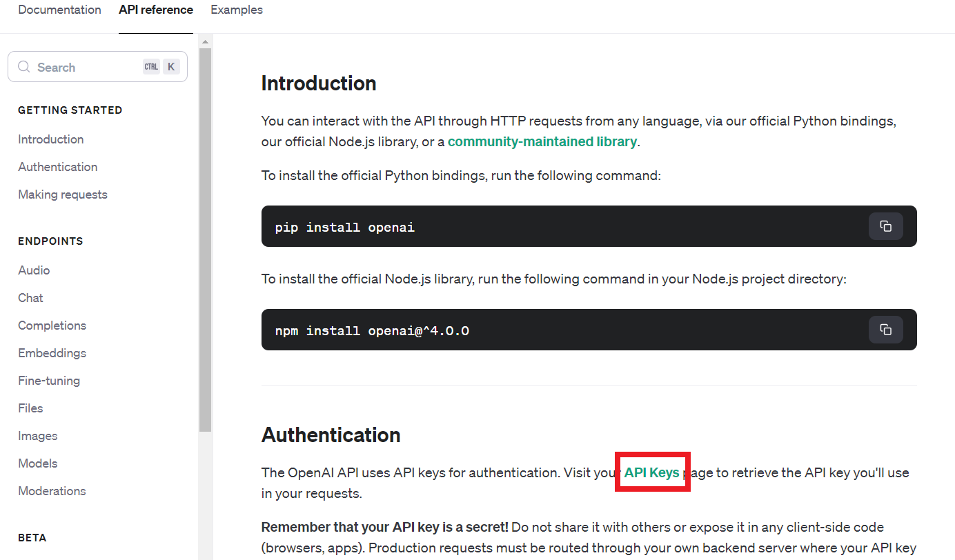Open the Embeddings endpoint page
Viewport: 955px width, 560px height.
52,353
